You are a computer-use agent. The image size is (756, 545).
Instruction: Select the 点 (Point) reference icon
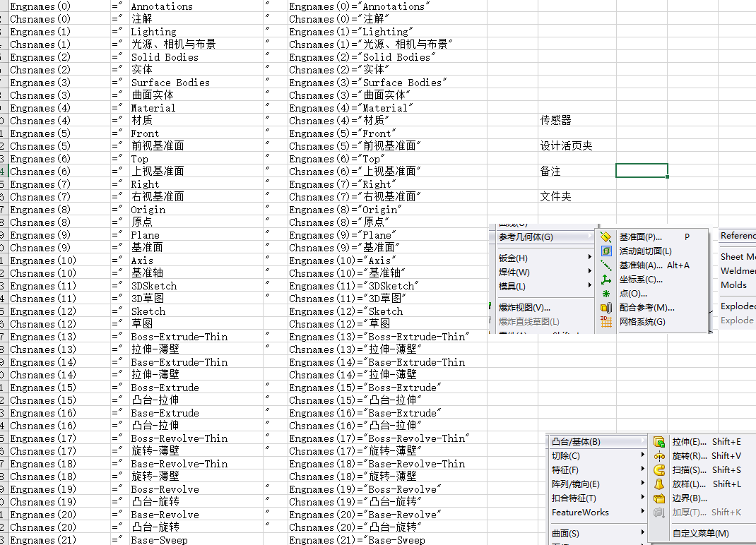(606, 294)
